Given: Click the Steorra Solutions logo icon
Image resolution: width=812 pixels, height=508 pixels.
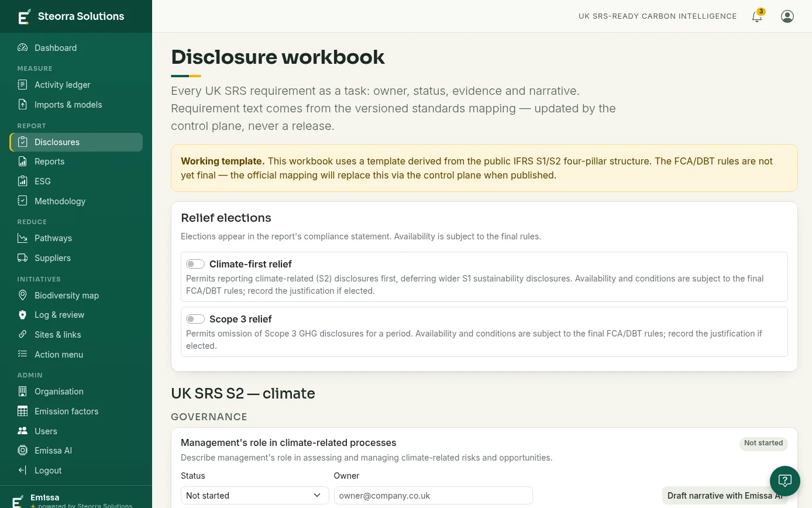Looking at the screenshot, I should coord(24,16).
